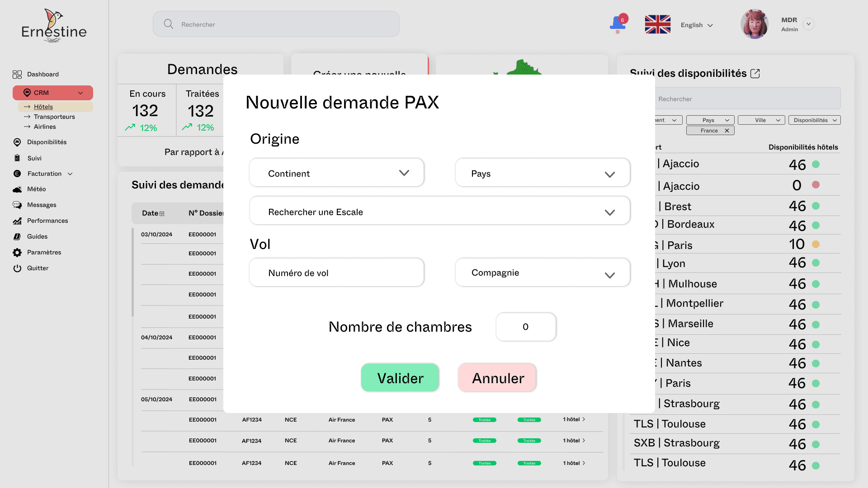The width and height of the screenshot is (868, 488).
Task: Select Airlines under CRM
Action: pyautogui.click(x=45, y=127)
